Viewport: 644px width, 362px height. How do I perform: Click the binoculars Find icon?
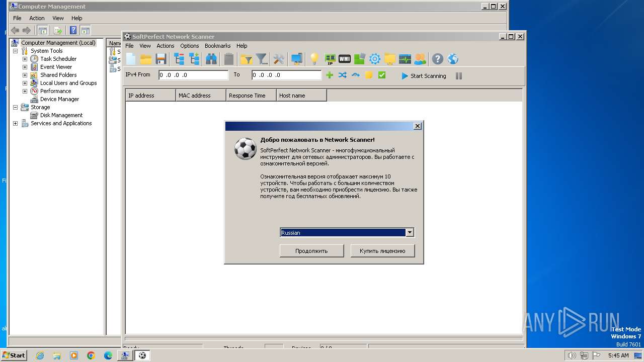point(211,59)
